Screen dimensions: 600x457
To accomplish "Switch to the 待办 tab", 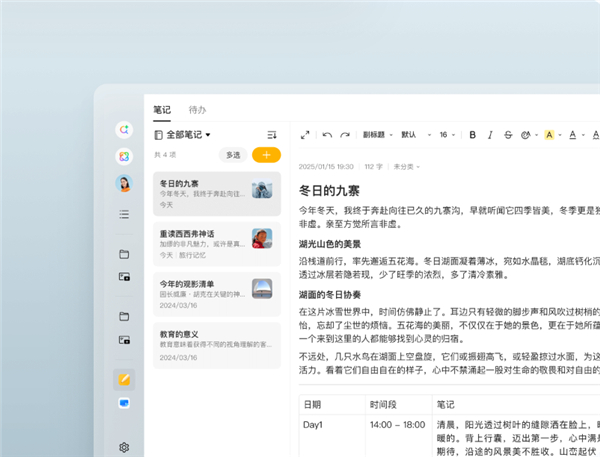I will pyautogui.click(x=197, y=109).
